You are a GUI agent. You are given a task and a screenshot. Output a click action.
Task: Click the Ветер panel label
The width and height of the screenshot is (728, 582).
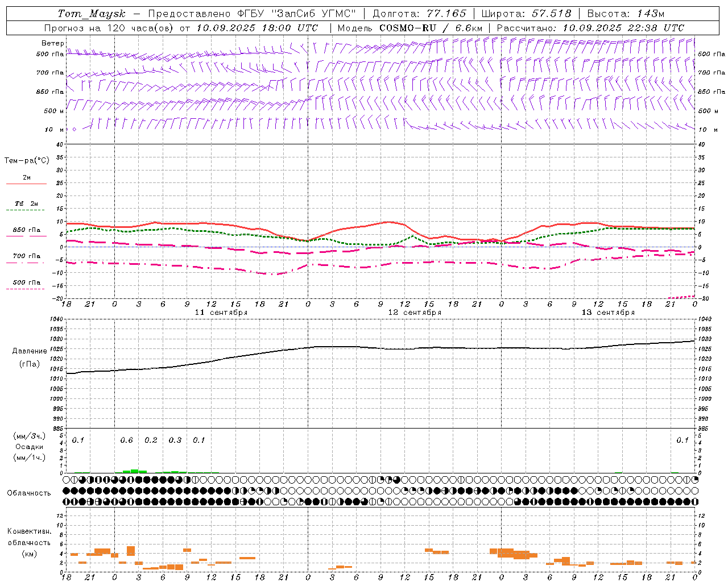click(53, 43)
